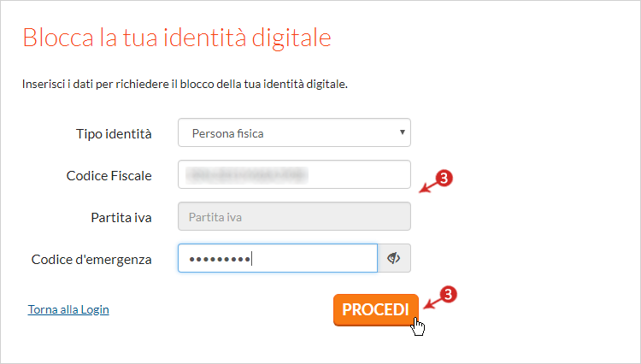Click the Partita iva label text

[x=121, y=218]
